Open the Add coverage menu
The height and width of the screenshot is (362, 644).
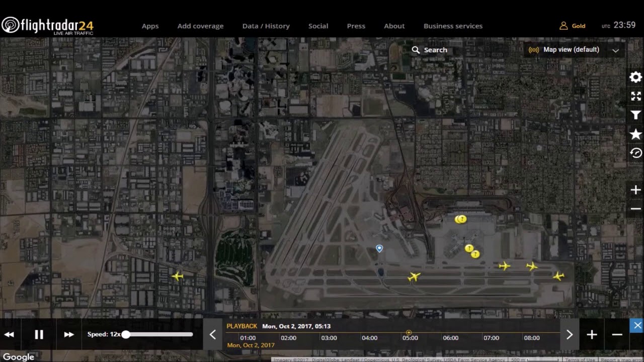[x=200, y=26]
